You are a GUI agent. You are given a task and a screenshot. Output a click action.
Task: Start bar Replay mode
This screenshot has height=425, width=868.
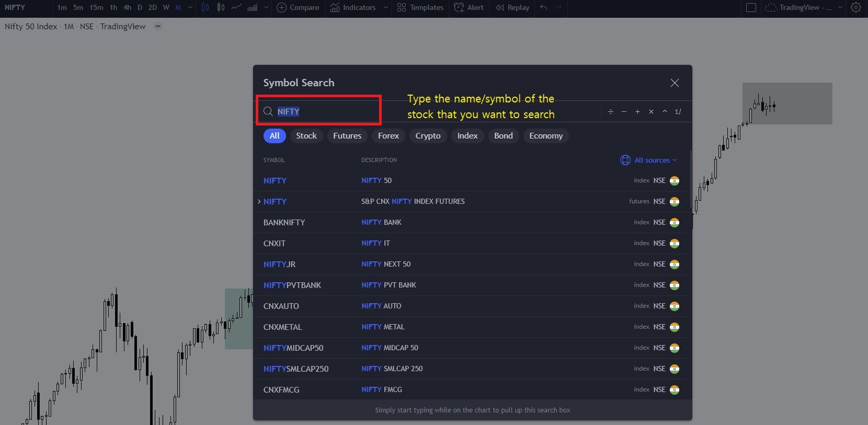click(512, 7)
